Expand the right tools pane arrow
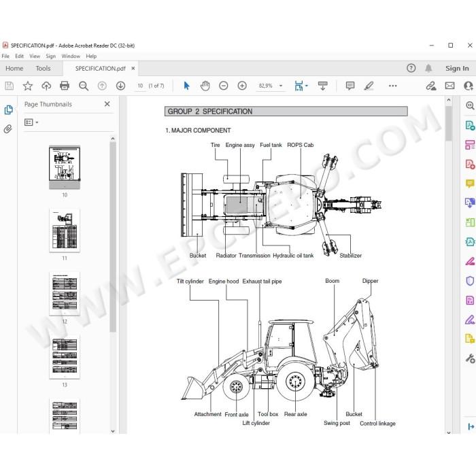 click(471, 426)
